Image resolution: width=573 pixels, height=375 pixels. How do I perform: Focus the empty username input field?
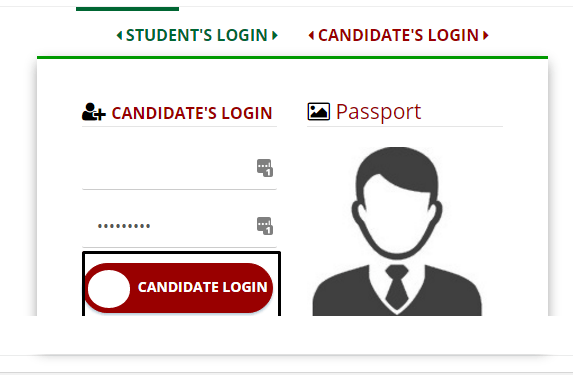179,168
